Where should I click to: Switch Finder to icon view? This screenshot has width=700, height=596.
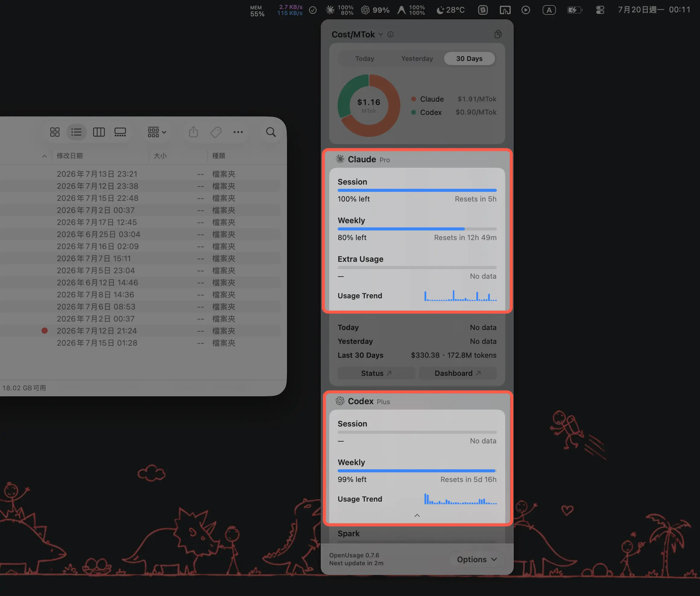55,132
